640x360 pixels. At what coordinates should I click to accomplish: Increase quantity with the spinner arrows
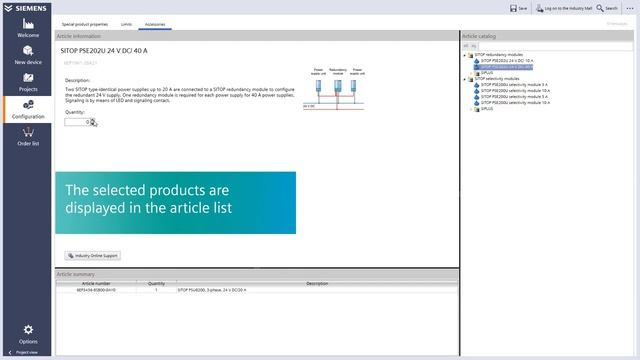pyautogui.click(x=92, y=120)
